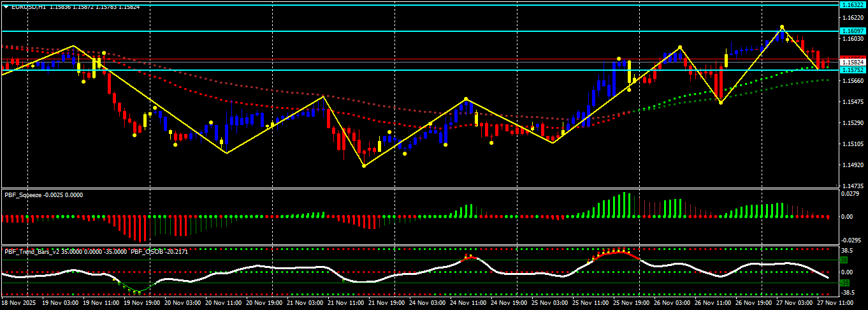Click the 21 Nov 19:00 time label
Screen dimensions: 868x310
click(x=387, y=304)
